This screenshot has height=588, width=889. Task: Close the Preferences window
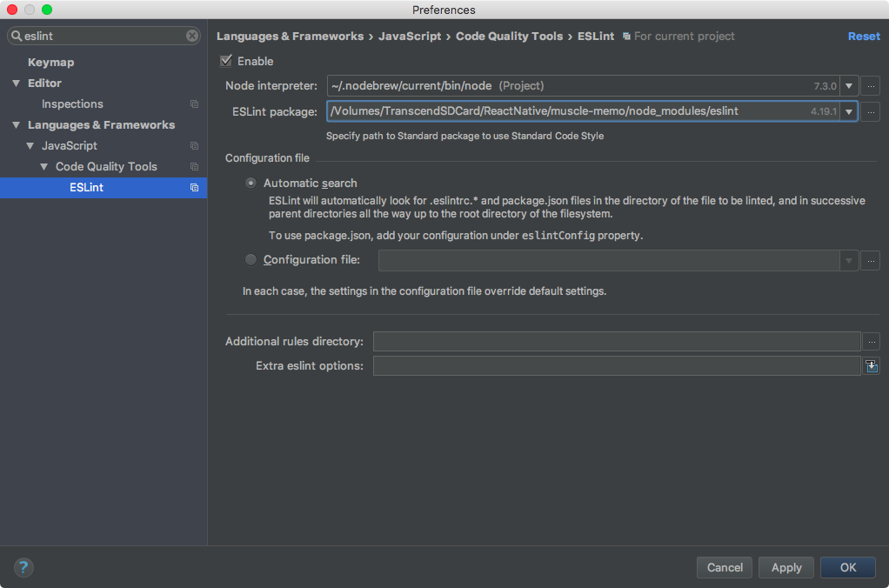coord(12,10)
